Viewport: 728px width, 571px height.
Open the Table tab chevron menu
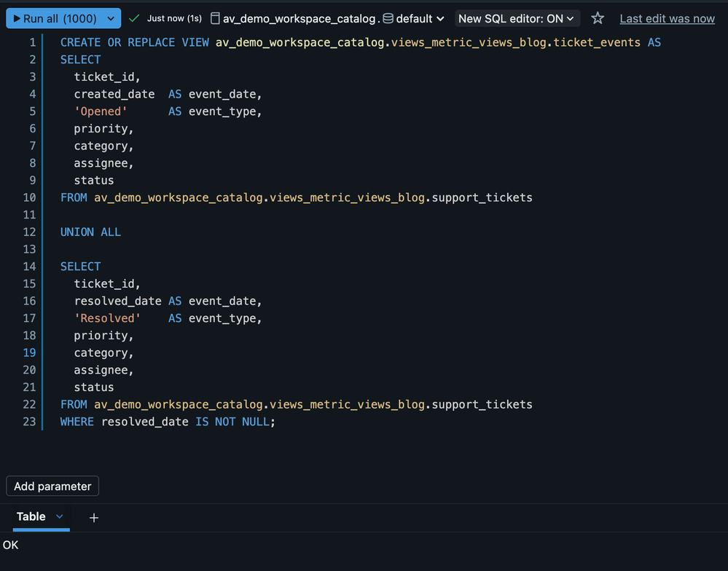[60, 516]
